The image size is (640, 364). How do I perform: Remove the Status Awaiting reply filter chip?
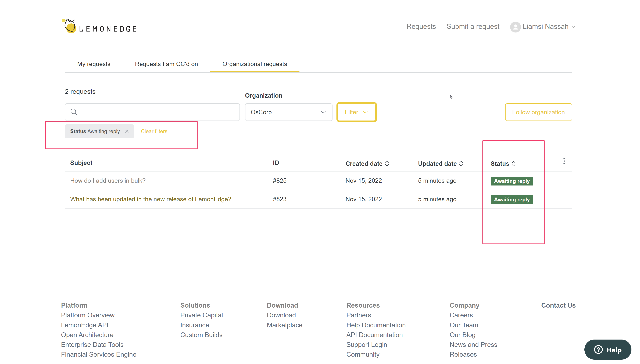pos(127,131)
